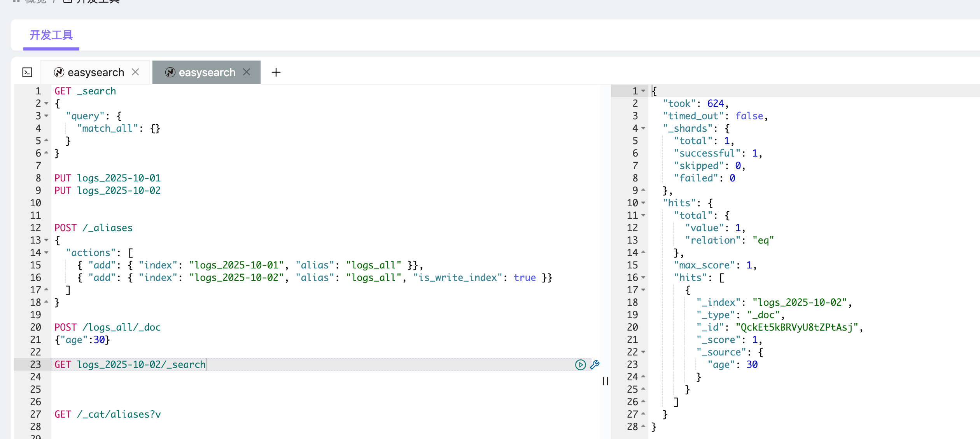Collapse the "actions" array fold arrow on line 14
This screenshot has width=980, height=439.
[46, 253]
